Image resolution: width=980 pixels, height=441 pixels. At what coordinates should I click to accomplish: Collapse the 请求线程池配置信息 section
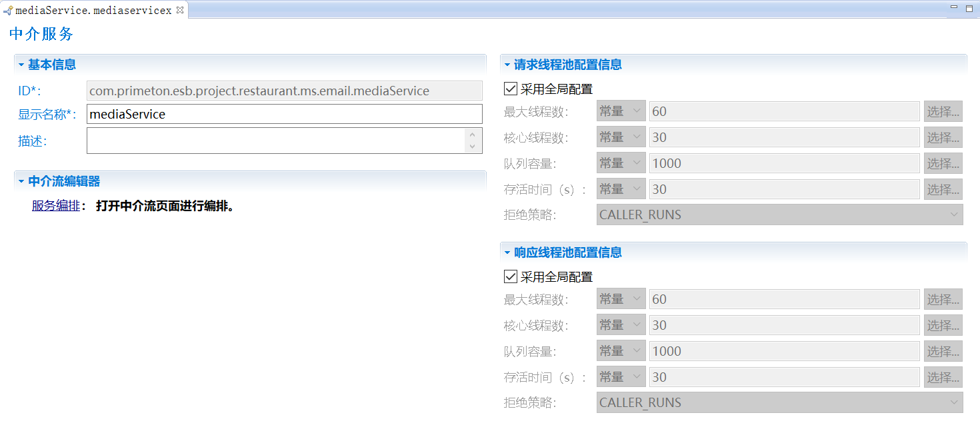point(507,65)
